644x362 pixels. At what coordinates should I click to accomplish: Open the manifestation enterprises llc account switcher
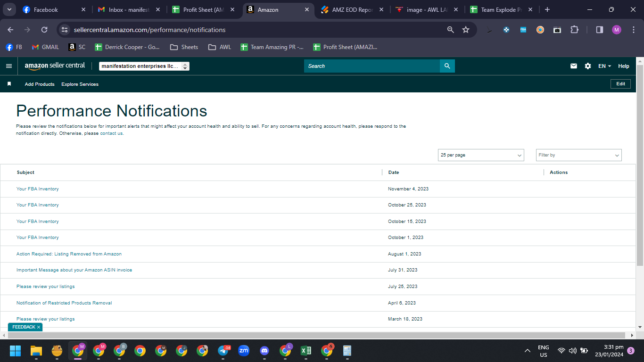pyautogui.click(x=144, y=66)
